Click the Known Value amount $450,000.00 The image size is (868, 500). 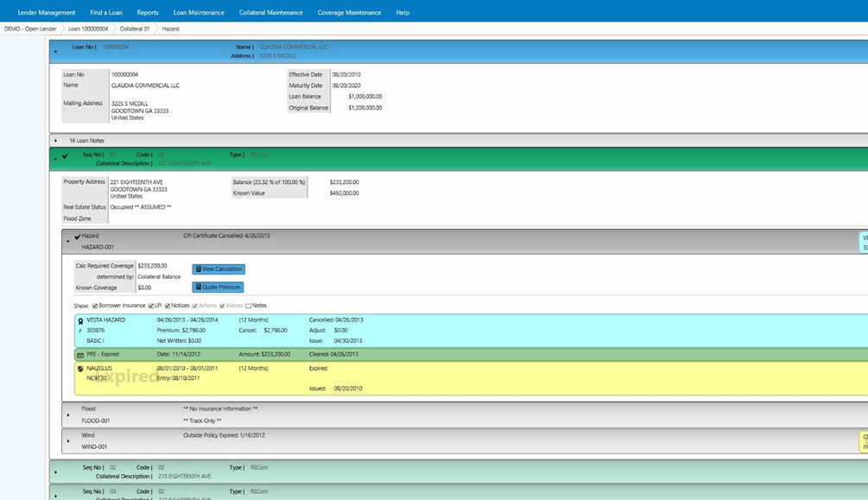[345, 193]
